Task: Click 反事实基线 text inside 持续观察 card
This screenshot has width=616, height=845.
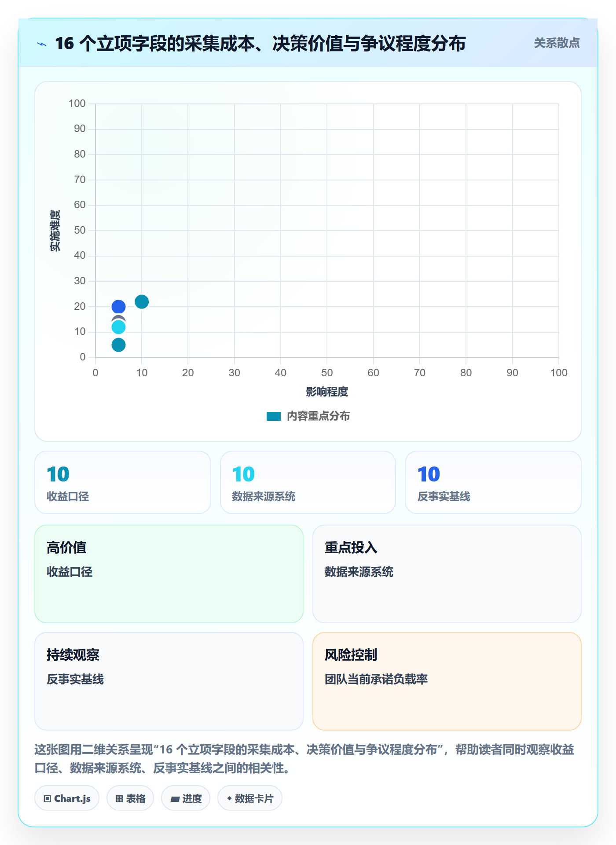Action: coord(75,680)
